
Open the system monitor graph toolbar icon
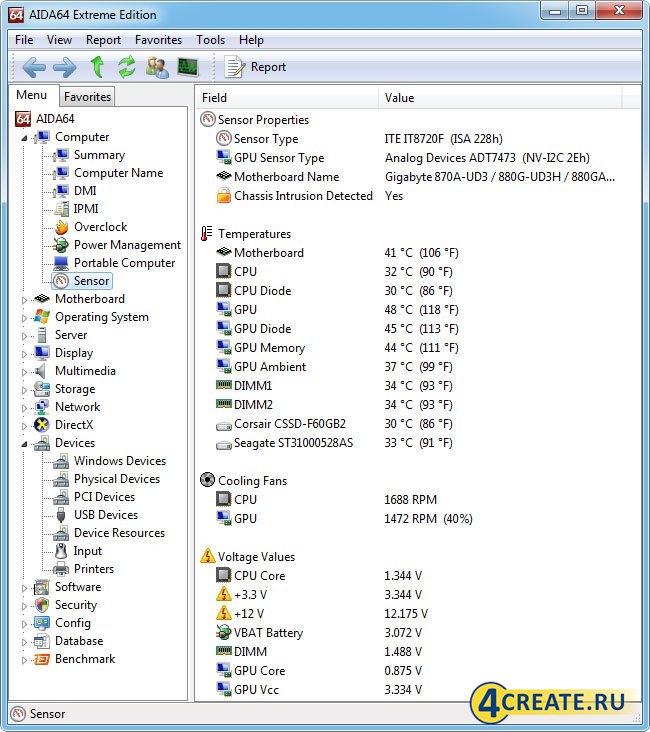(188, 67)
